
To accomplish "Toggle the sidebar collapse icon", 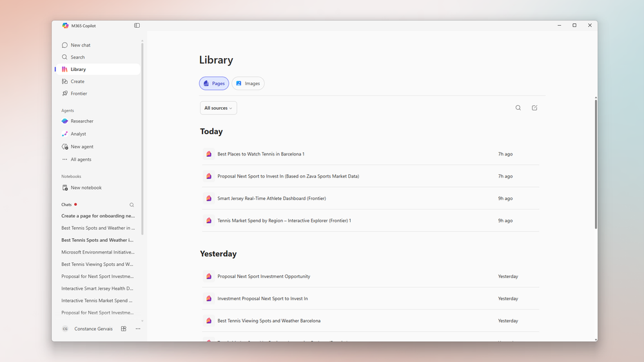I will [137, 25].
